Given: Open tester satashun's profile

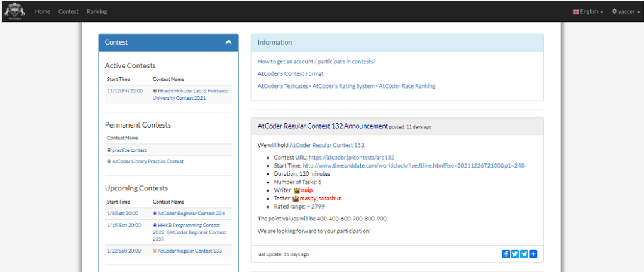Looking at the screenshot, I should coord(330,199).
